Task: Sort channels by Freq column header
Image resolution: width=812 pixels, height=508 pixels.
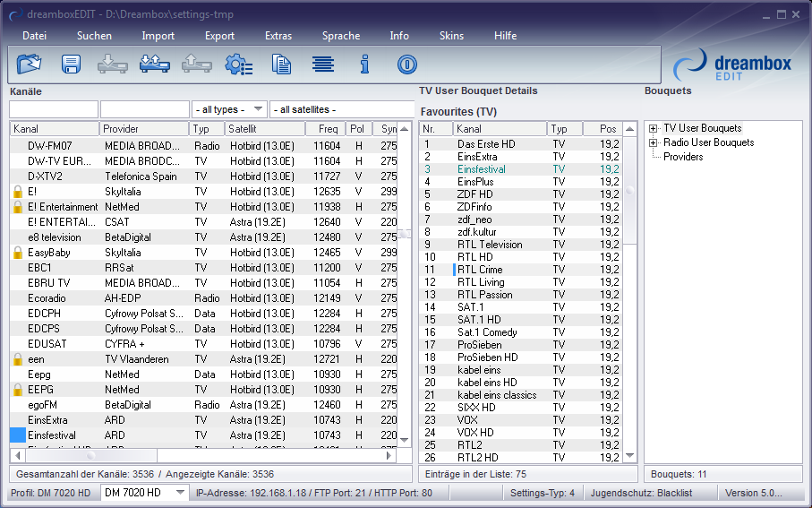Action: tap(325, 128)
